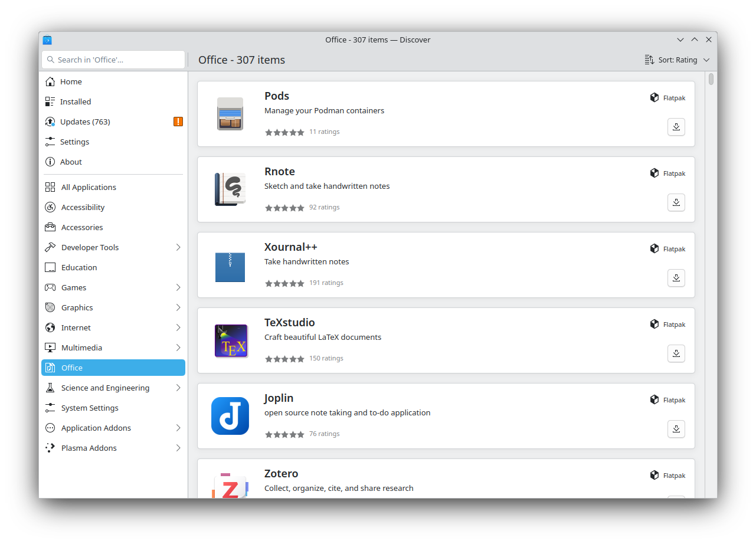Select the highlighted Office category
Image resolution: width=756 pixels, height=544 pixels.
point(113,368)
